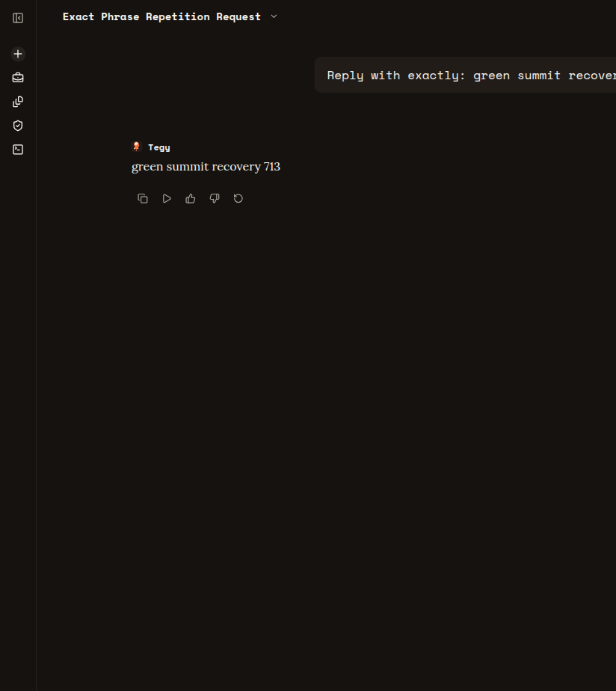The image size is (616, 691).
Task: Open the terminal console icon
Action: (x=18, y=150)
